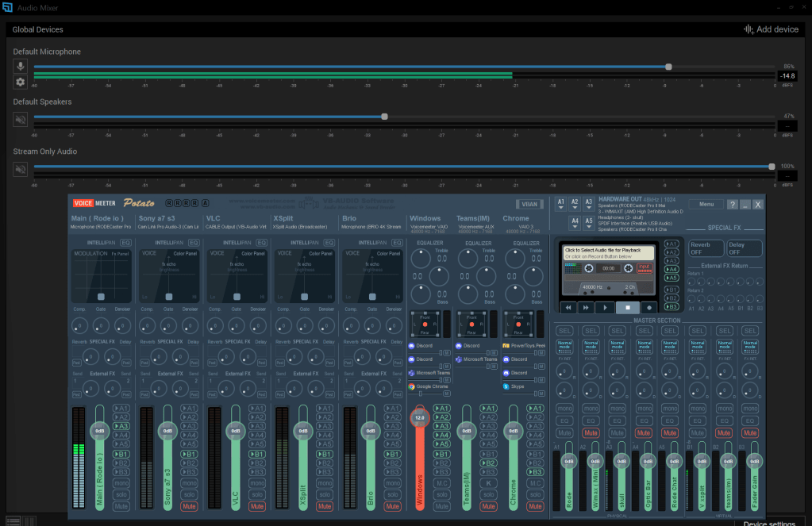Click the Chrome strip surround panner

point(518,324)
